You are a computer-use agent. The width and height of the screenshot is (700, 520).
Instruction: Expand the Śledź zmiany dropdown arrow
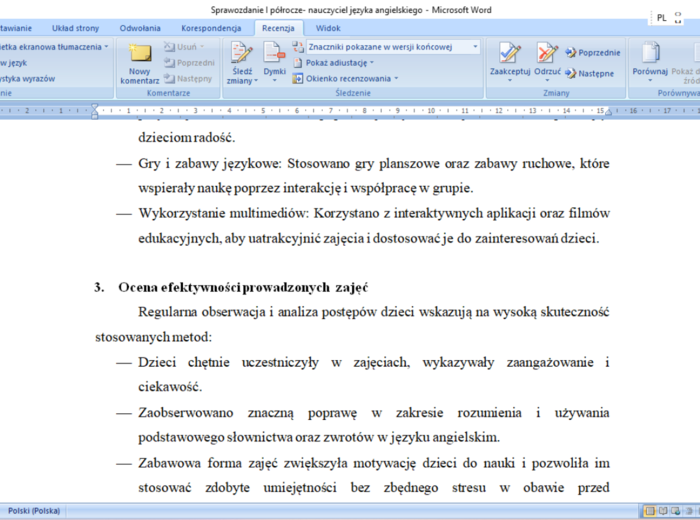click(x=256, y=81)
